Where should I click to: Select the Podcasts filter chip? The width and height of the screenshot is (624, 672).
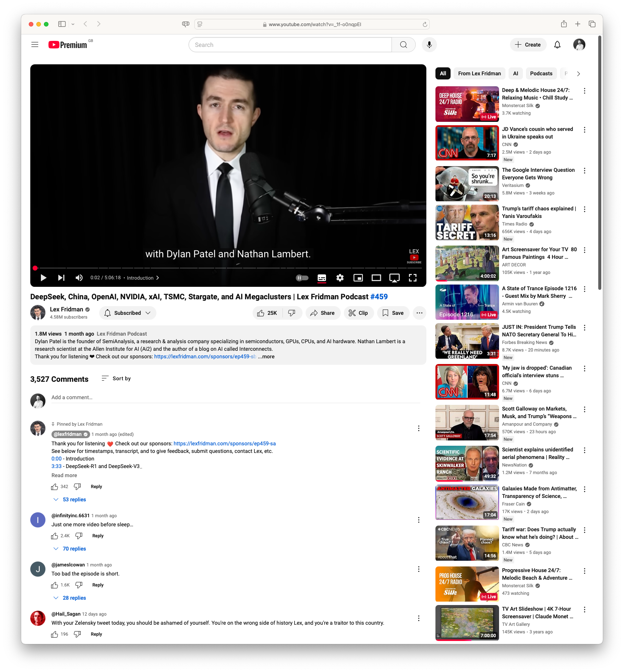tap(541, 73)
